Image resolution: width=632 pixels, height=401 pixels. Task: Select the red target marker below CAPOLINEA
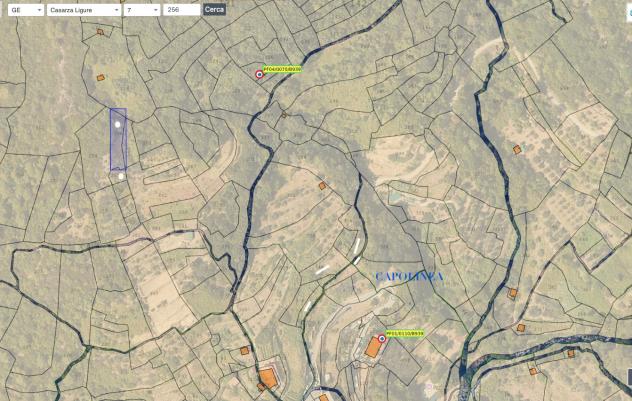pyautogui.click(x=382, y=339)
